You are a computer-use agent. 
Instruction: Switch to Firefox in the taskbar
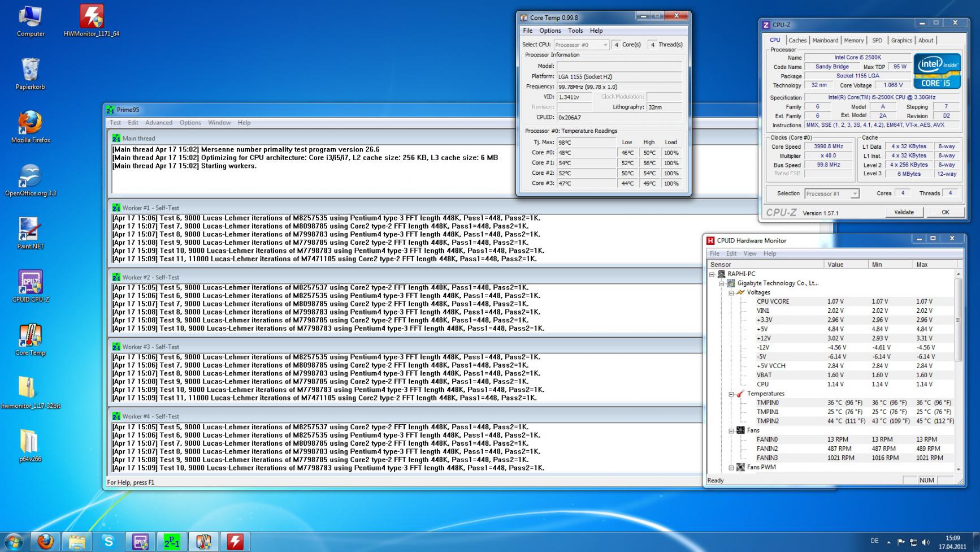click(46, 542)
